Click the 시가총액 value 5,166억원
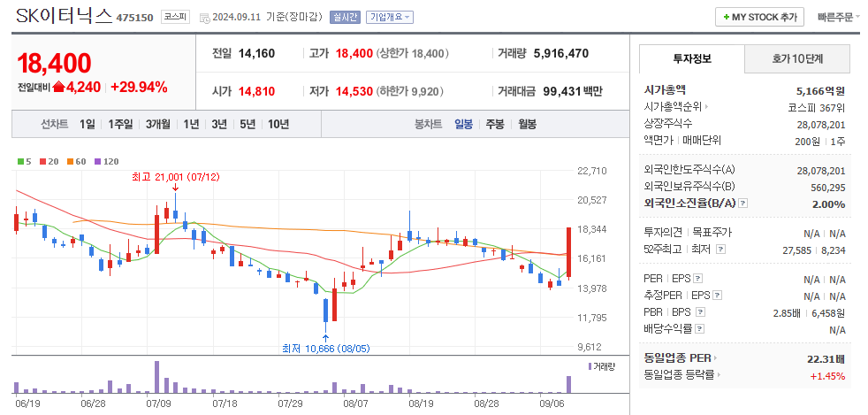The image size is (868, 415). (x=821, y=89)
